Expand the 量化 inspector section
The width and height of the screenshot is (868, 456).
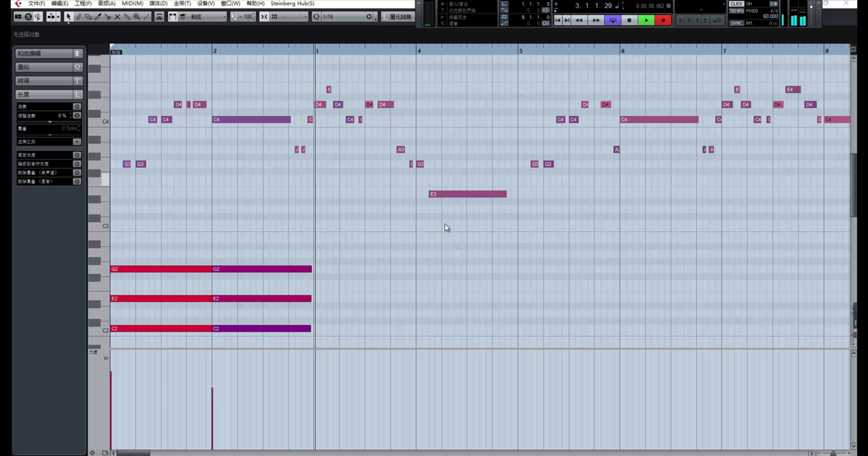[x=48, y=67]
